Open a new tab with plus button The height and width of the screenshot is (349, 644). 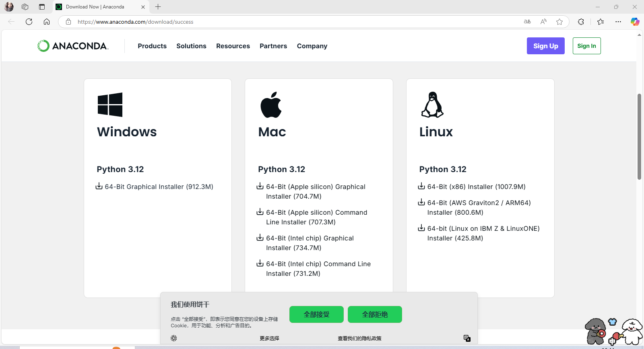click(158, 7)
